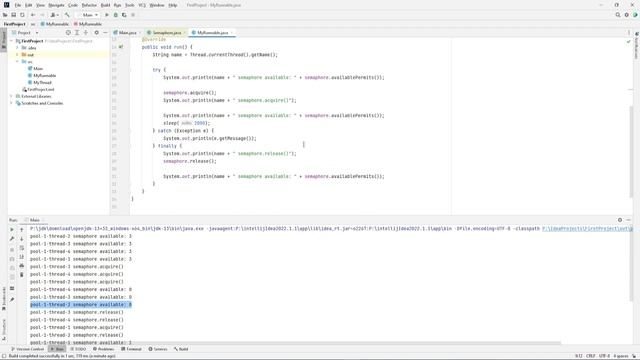640x360 pixels.
Task: Open the Version Control tool window button
Action: coord(27,349)
